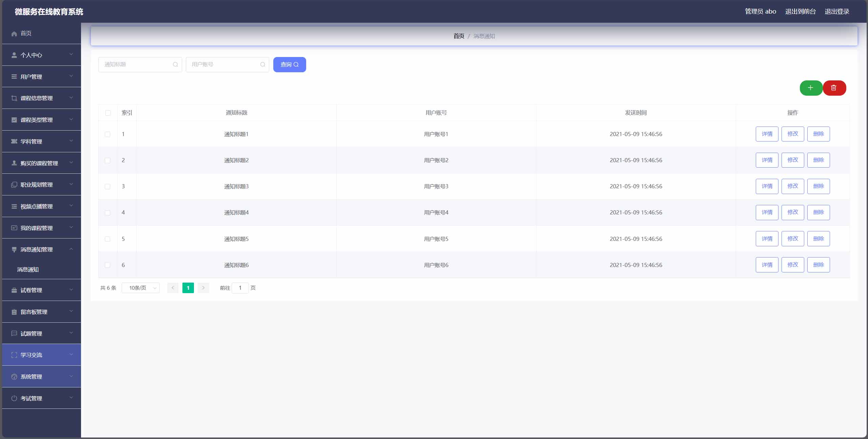Screen dimensions: 868x439
Task: Click the green plus add button
Action: 811,88
